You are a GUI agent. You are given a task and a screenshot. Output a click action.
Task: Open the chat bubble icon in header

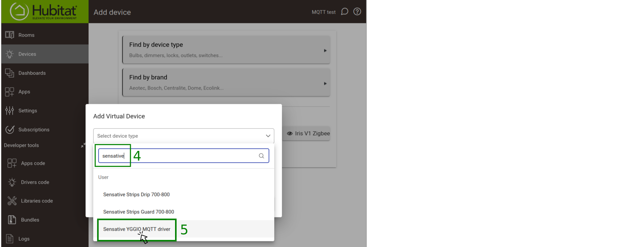[x=345, y=12]
